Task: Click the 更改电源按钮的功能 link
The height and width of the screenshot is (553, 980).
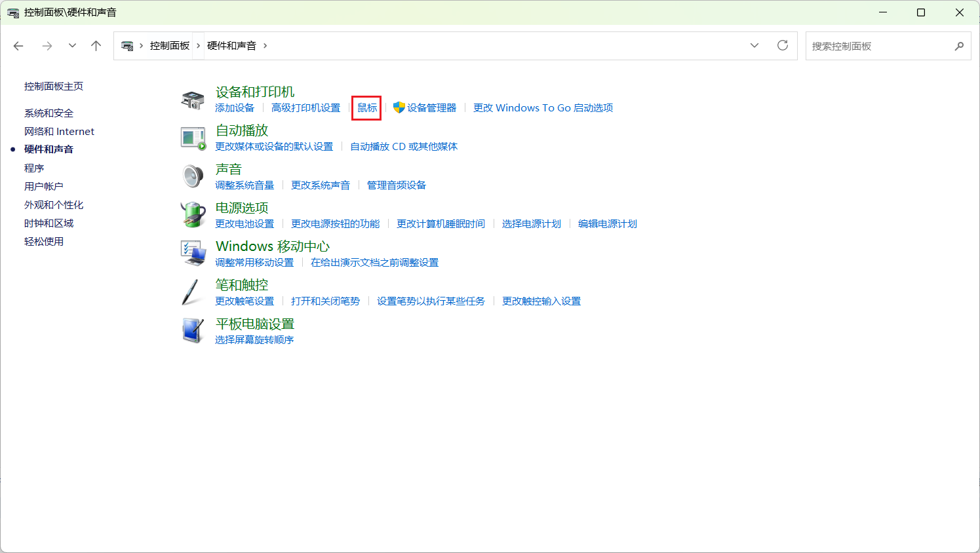Action: tap(336, 224)
